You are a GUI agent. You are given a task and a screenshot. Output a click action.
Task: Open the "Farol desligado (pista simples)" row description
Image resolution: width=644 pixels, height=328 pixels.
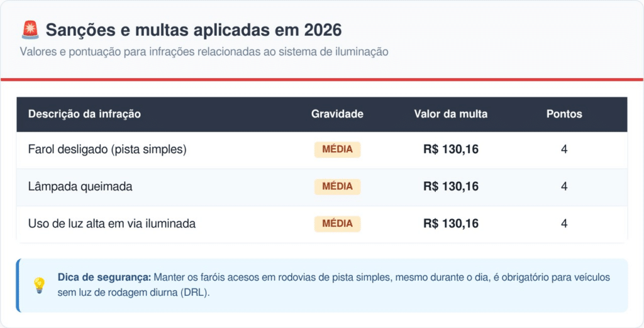pyautogui.click(x=108, y=149)
